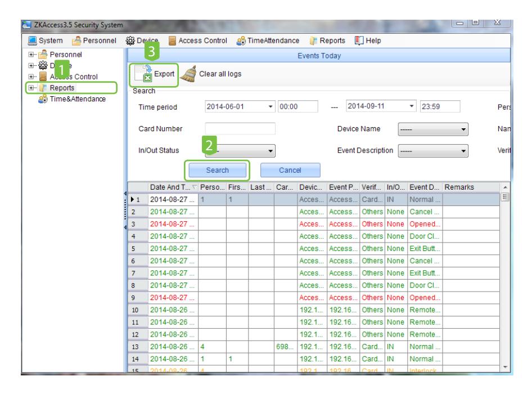Open the Personnel menu
Image resolution: width=532 pixels, height=394 pixels.
pos(94,41)
